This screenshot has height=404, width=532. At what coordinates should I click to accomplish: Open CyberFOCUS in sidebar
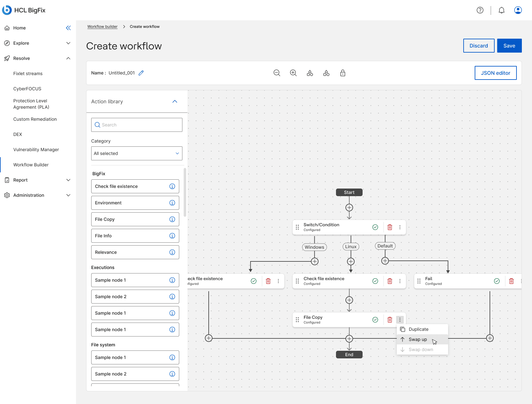(27, 89)
